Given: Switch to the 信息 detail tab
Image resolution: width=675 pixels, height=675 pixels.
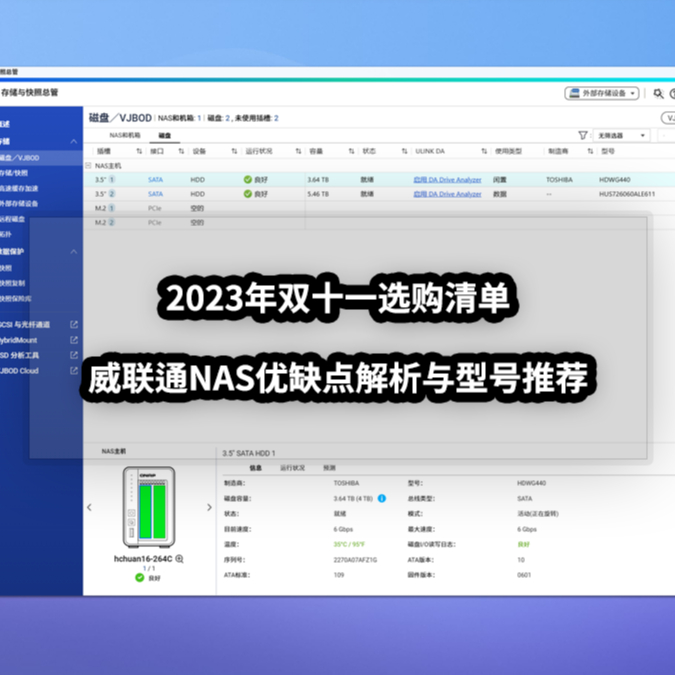Looking at the screenshot, I should click(256, 468).
